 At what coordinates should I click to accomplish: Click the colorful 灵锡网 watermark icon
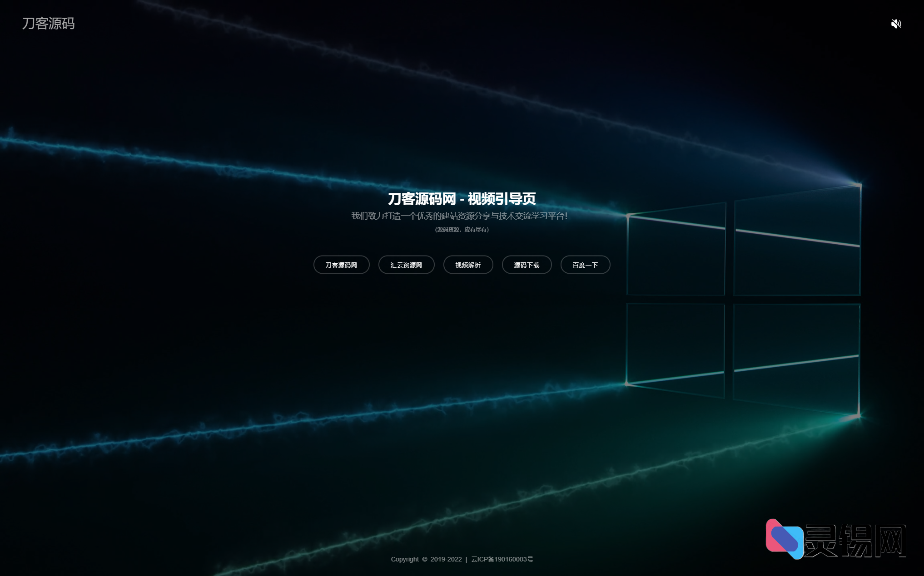click(x=784, y=539)
